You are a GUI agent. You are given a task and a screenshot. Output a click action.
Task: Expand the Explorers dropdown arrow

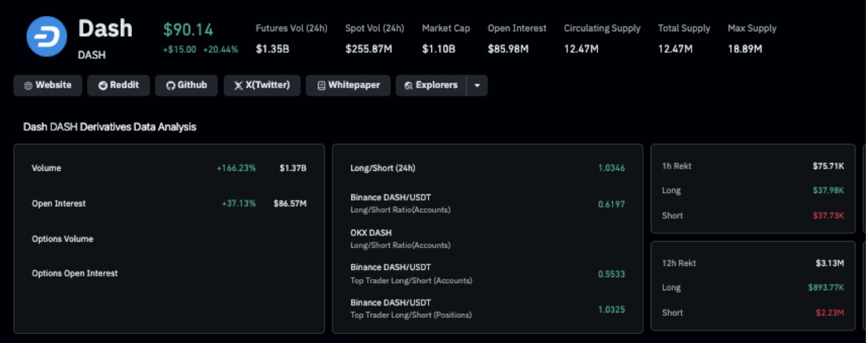(x=477, y=85)
